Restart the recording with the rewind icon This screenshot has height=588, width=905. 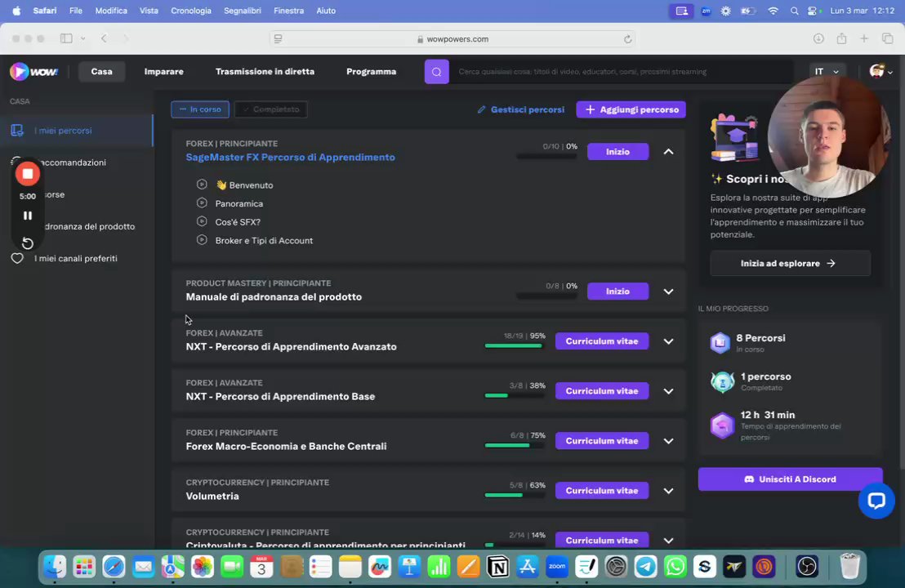27,243
